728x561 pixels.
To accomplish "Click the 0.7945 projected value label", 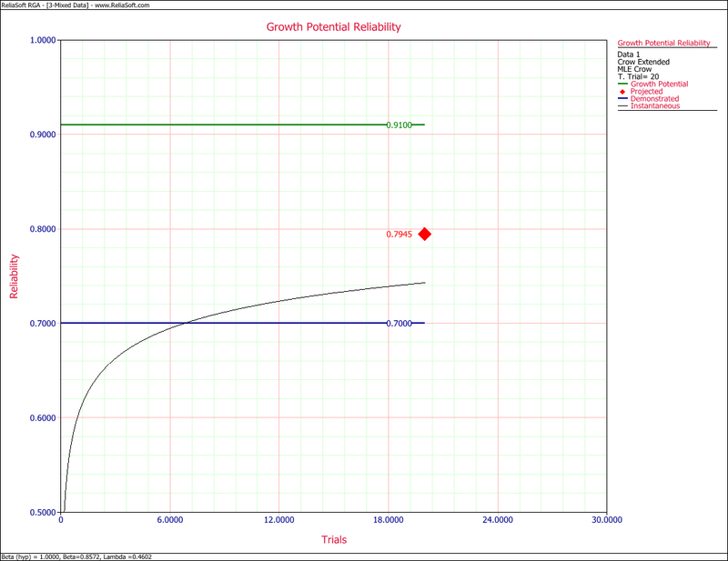I will click(x=399, y=235).
